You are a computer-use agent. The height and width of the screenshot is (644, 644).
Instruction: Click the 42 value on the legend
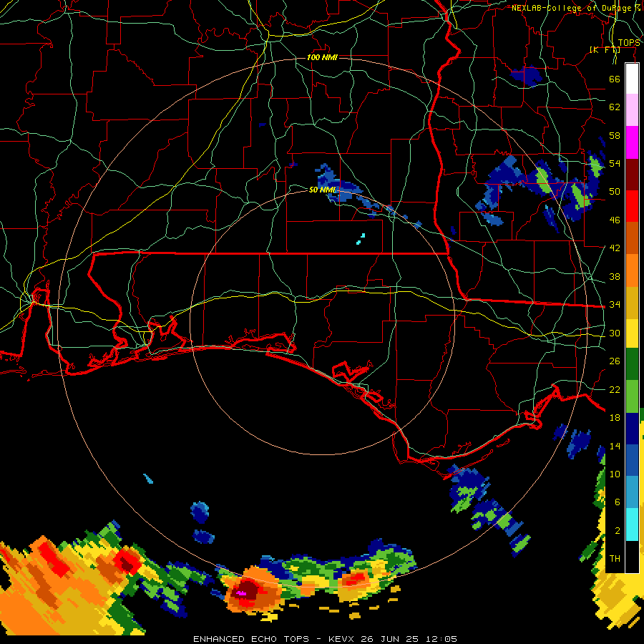tap(615, 248)
